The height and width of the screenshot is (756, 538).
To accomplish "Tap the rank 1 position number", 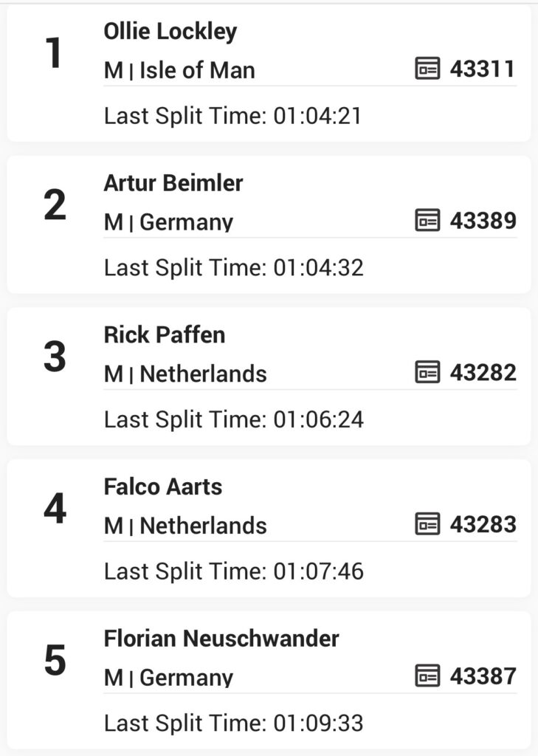I will (54, 53).
